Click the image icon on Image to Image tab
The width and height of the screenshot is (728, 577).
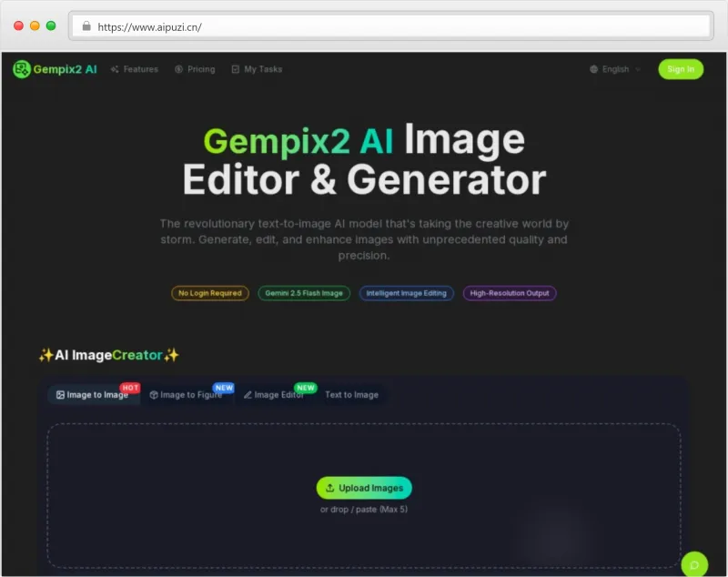tap(58, 395)
